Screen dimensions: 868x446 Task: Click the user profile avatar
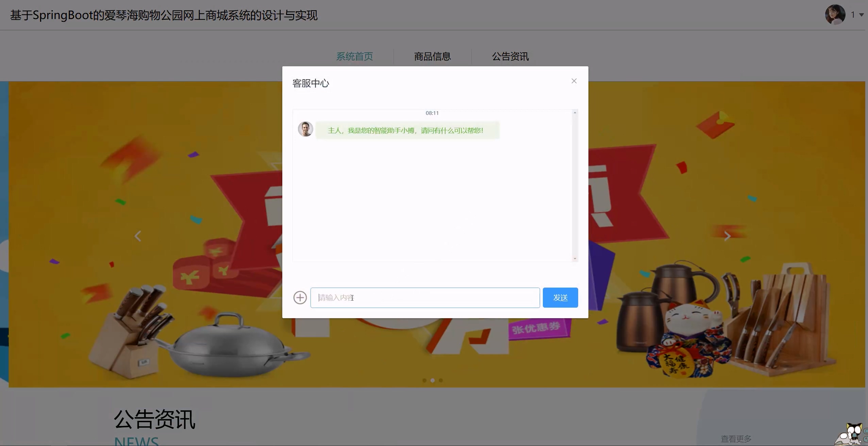835,15
